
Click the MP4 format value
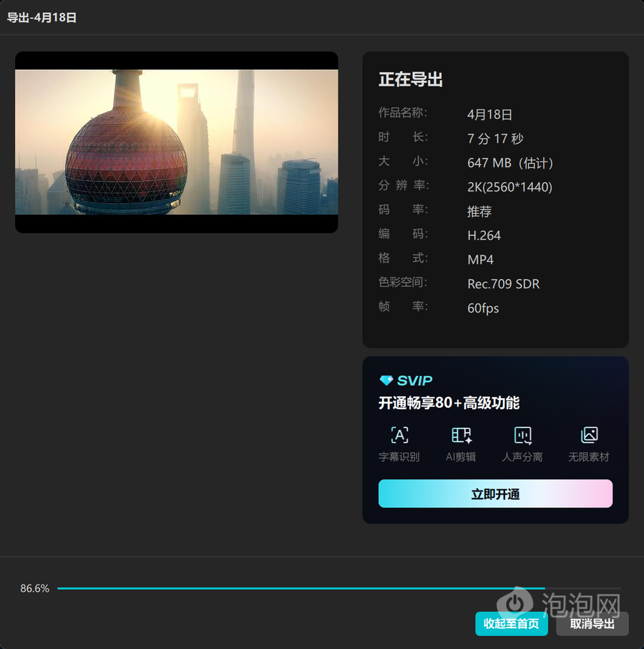480,260
